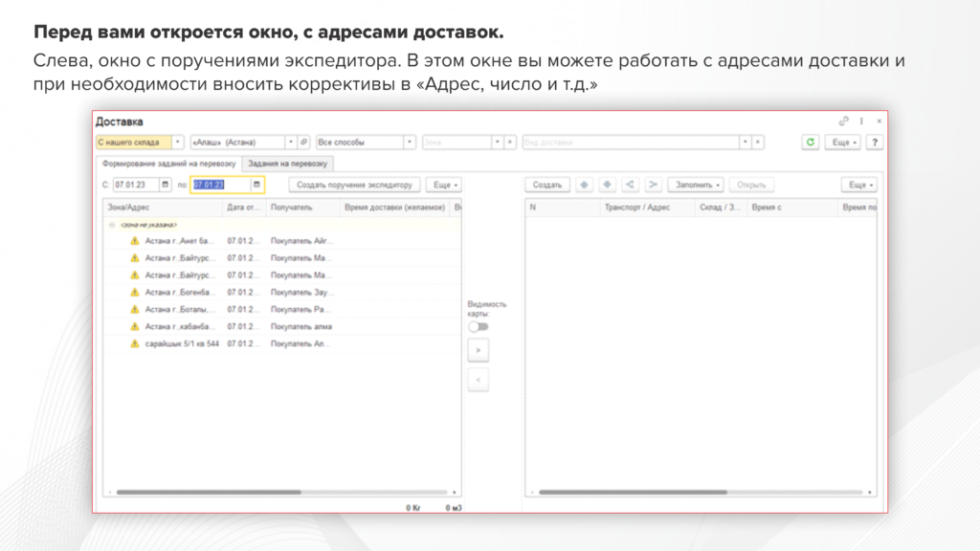980x551 pixels.
Task: Click the Зона/Адрес column header
Action: tap(163, 208)
